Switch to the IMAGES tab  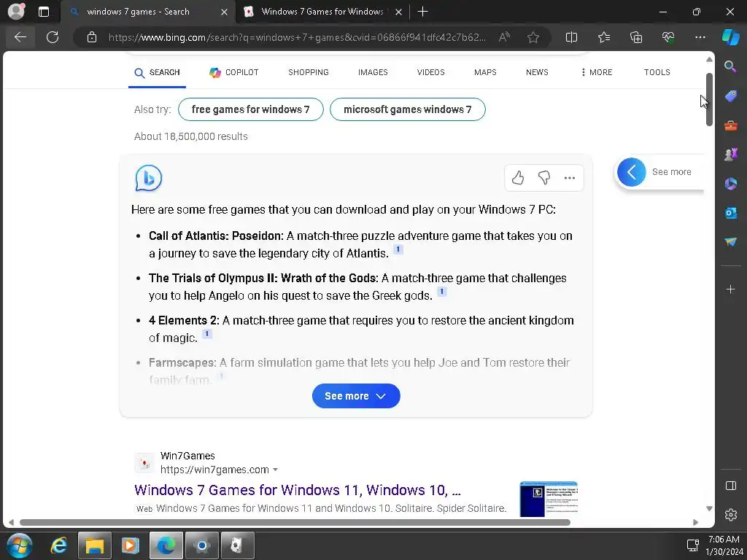point(373,72)
